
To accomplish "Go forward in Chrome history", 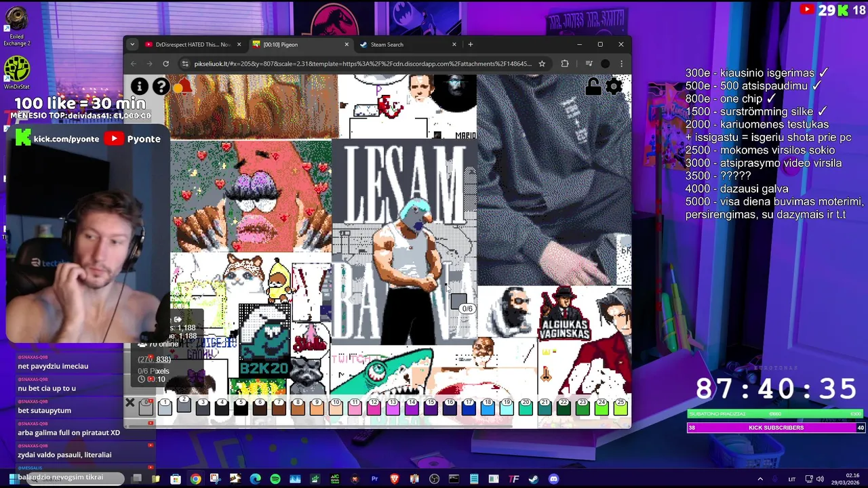I will [x=150, y=64].
